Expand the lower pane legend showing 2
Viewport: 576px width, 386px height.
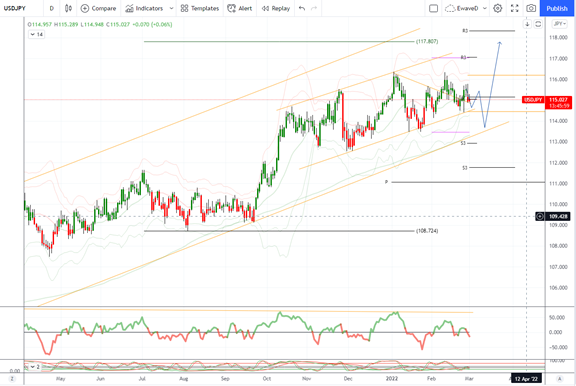pos(35,367)
